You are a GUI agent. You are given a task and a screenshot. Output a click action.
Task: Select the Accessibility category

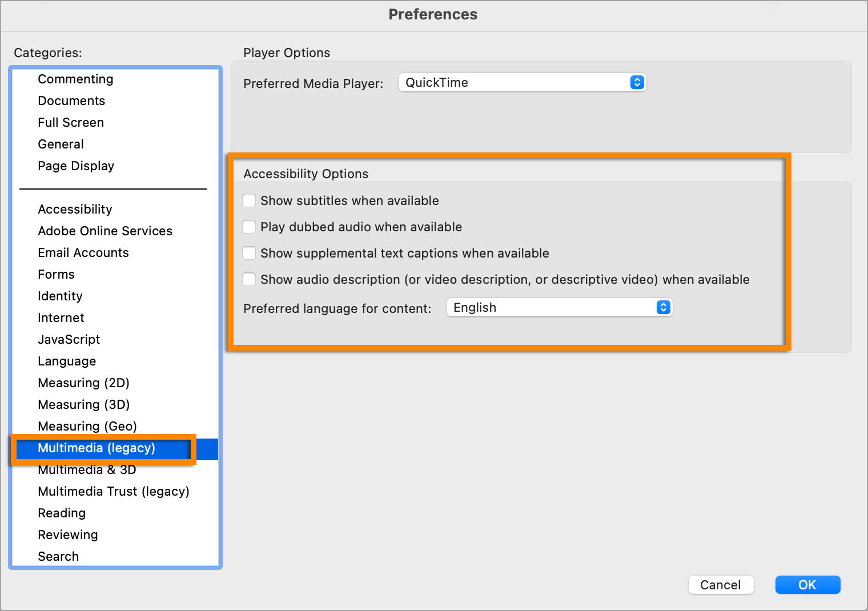[x=75, y=210]
